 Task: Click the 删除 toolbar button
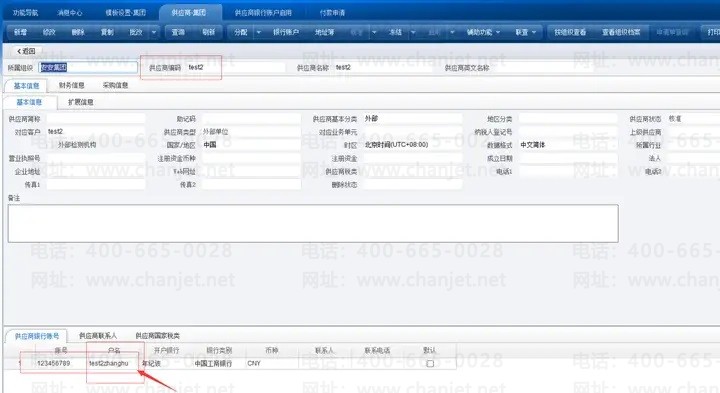click(x=78, y=32)
